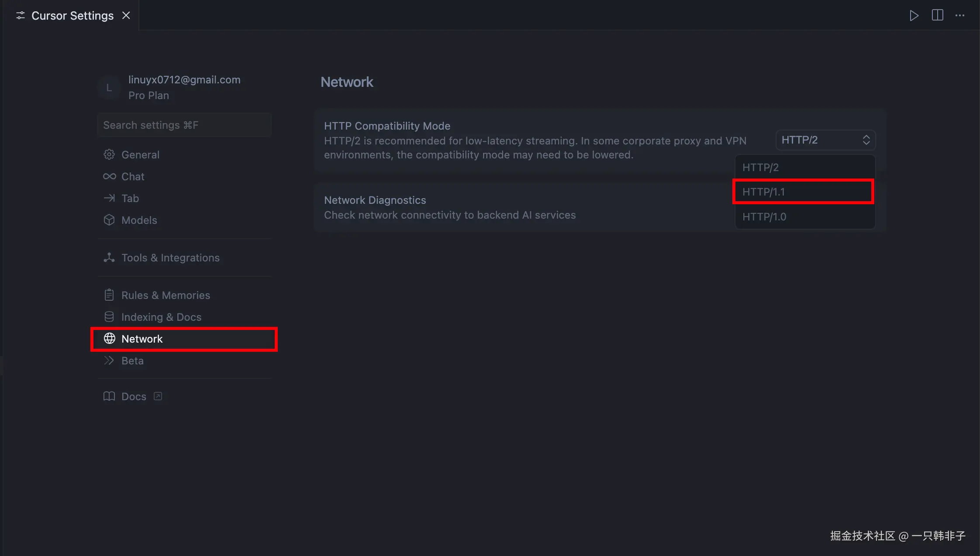This screenshot has width=980, height=556.
Task: Focus the Search settings input field
Action: 184,125
